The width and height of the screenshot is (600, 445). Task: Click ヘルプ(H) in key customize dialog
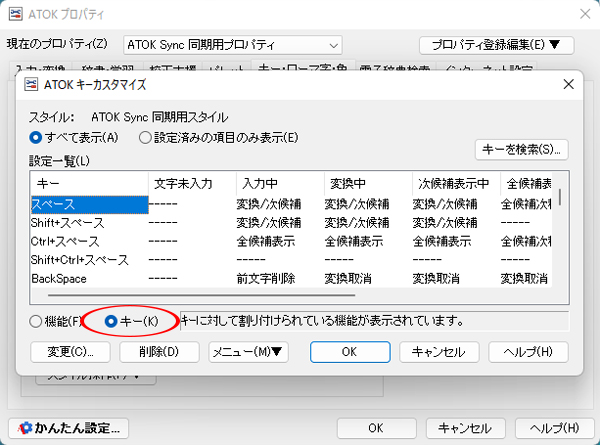pos(528,352)
